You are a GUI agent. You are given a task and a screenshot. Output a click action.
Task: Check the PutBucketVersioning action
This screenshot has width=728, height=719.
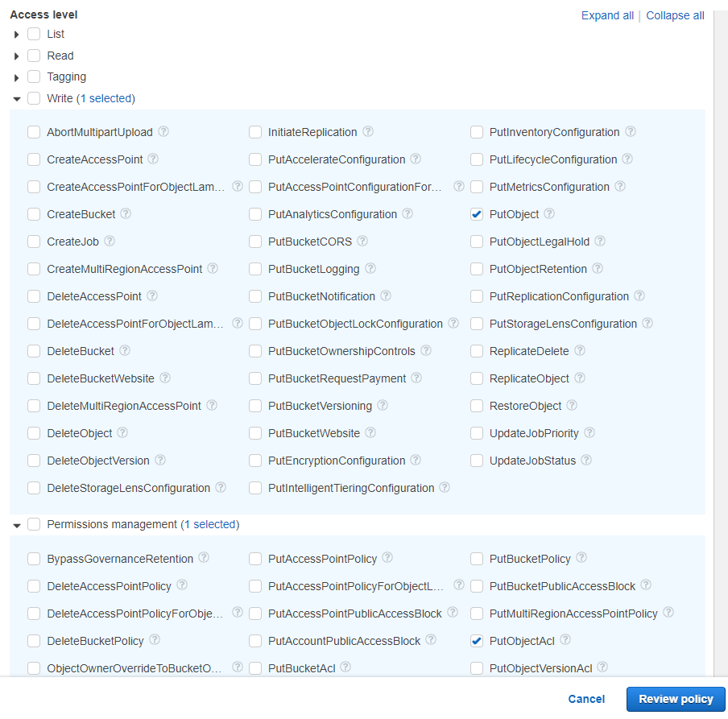coord(255,406)
